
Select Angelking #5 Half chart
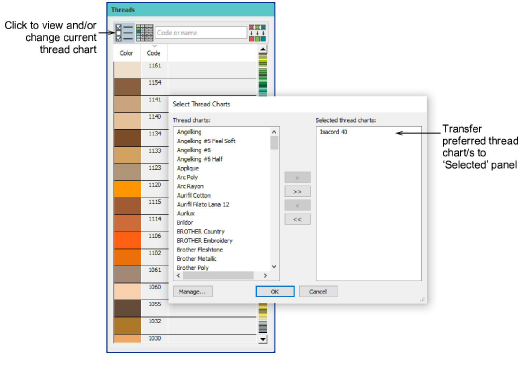(x=200, y=159)
